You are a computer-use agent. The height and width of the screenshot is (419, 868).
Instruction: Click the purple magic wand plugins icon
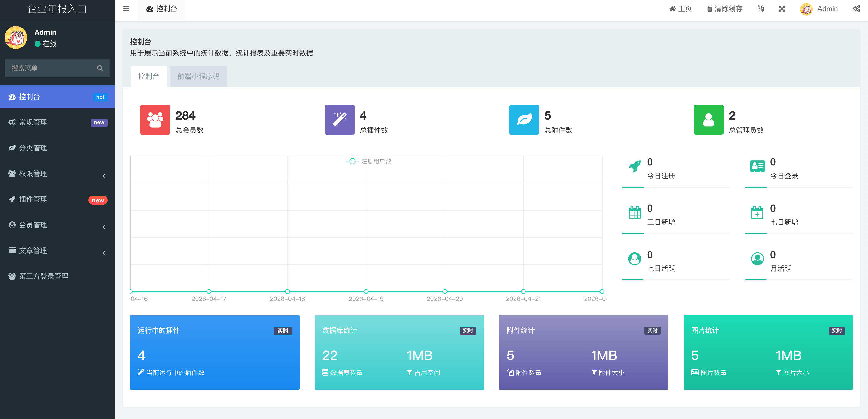[x=339, y=120]
